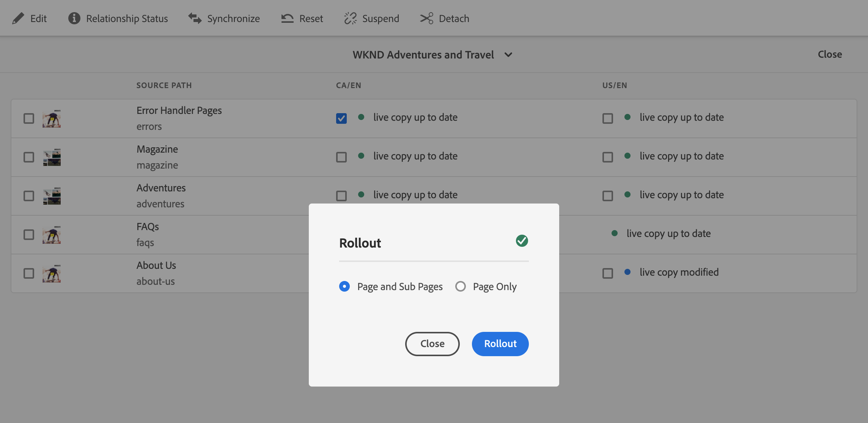Viewport: 868px width, 423px height.
Task: Click Close link at top right
Action: 830,54
